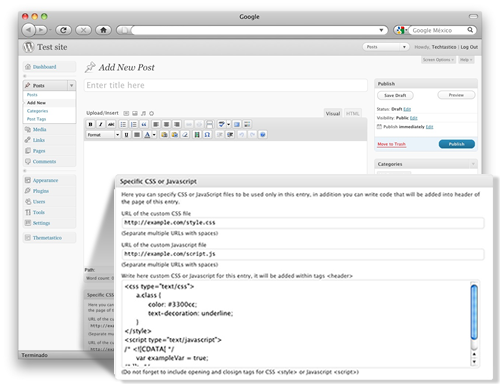500x384 pixels.
Task: Toggle bold formatting in the editor toolbar
Action: pos(90,124)
